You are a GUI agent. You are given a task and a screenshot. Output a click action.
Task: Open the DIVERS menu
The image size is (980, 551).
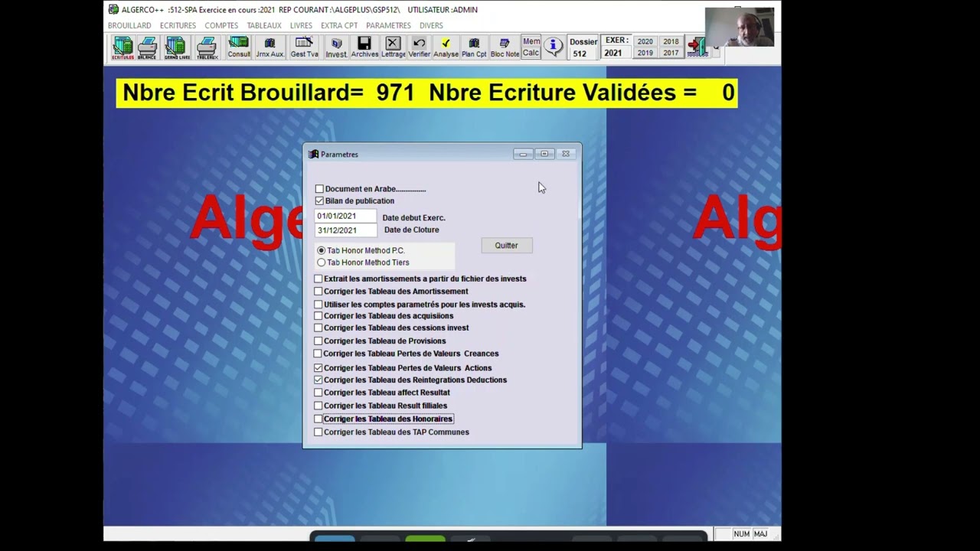(x=431, y=25)
